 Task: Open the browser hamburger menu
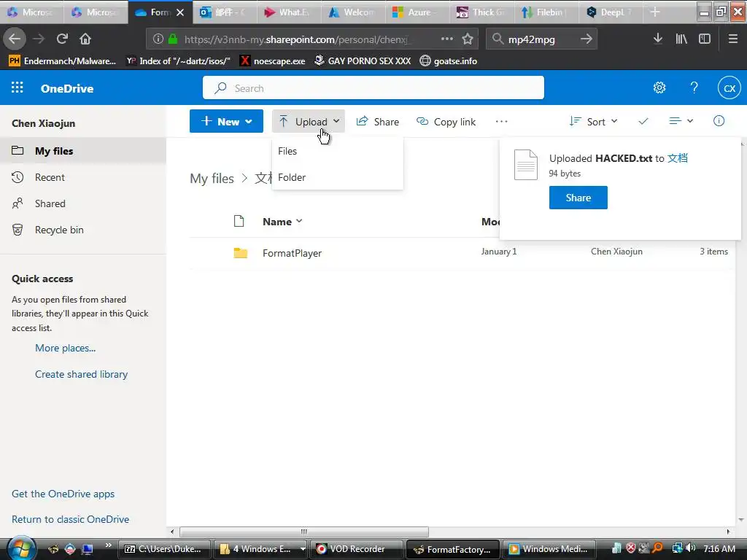(x=732, y=39)
